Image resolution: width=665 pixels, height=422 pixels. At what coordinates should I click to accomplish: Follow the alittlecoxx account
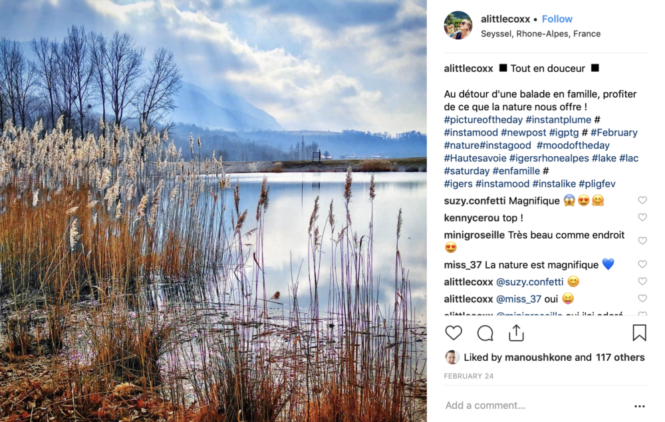click(x=557, y=19)
